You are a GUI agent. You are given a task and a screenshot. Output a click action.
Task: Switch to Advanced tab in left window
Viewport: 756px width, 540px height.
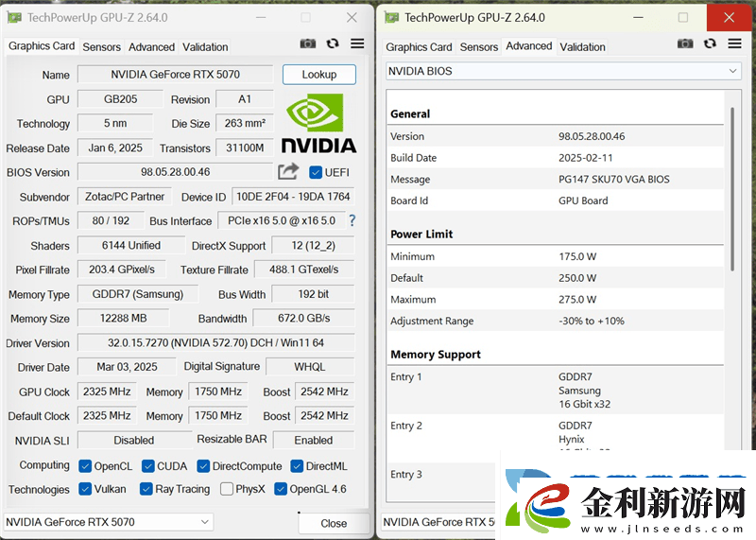151,46
